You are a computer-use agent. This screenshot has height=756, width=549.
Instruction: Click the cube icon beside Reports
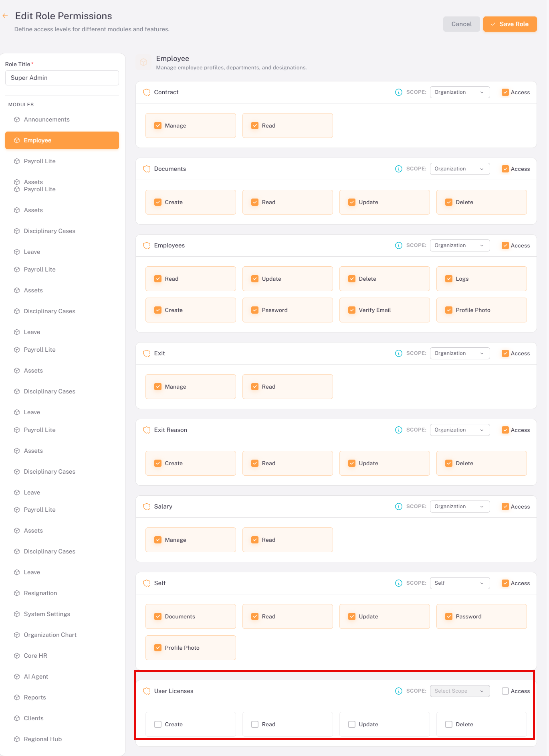[x=17, y=697]
